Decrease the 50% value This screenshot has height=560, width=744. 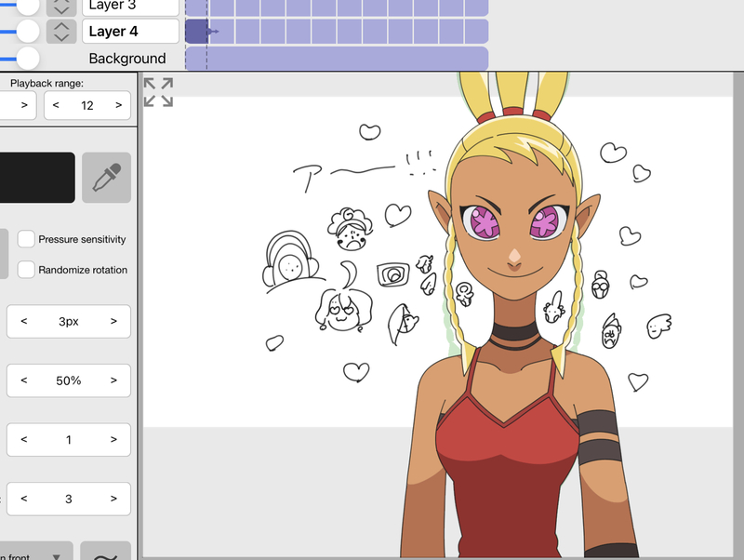click(24, 380)
